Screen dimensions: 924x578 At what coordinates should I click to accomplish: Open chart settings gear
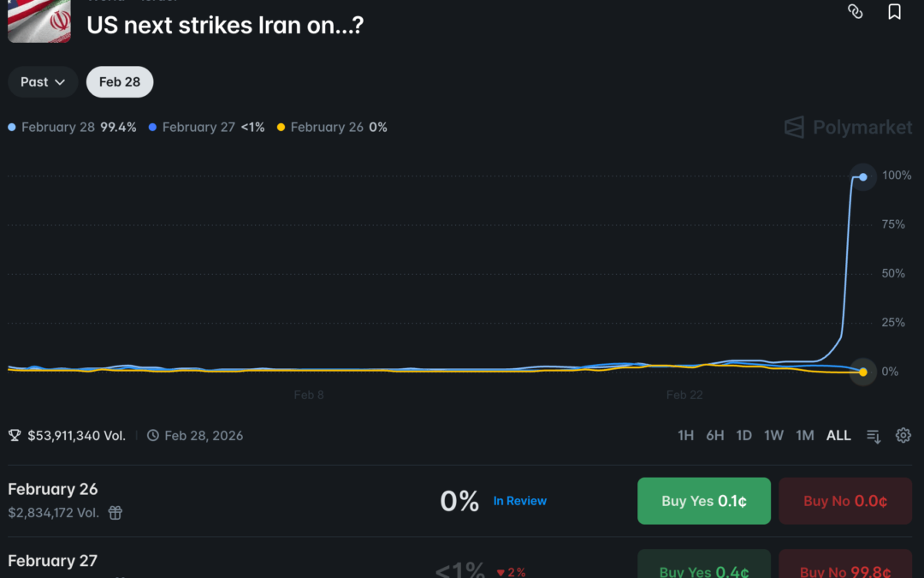click(903, 435)
